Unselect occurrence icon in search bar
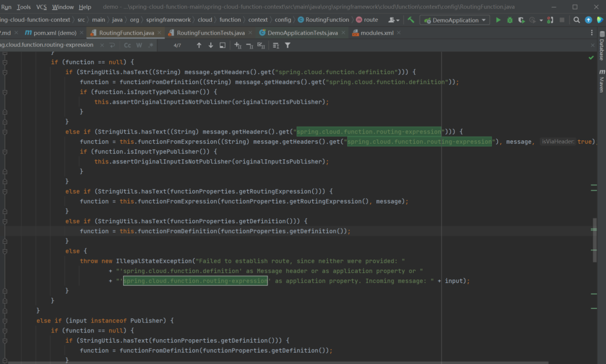Image resolution: width=606 pixels, height=364 pixels. [249, 46]
